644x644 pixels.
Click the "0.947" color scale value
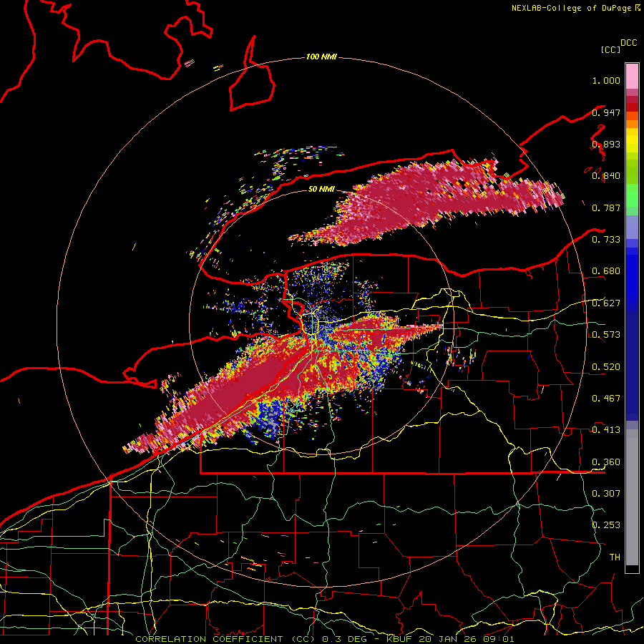click(x=606, y=112)
